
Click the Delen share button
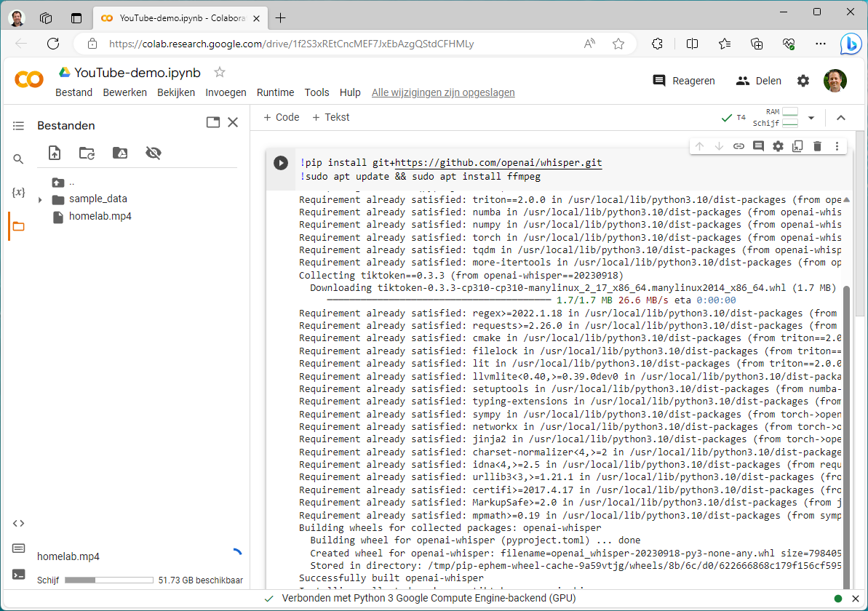pos(759,81)
